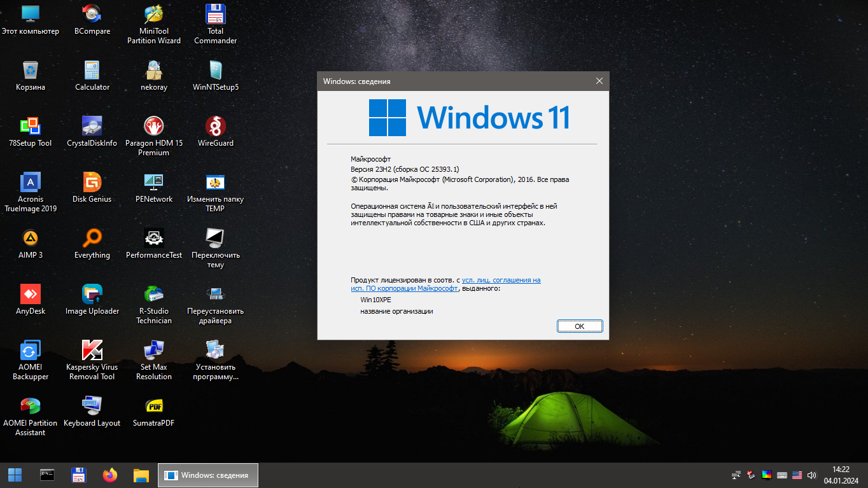The image size is (868, 488).
Task: Select Переключить тему desktop icon
Action: coord(215,249)
